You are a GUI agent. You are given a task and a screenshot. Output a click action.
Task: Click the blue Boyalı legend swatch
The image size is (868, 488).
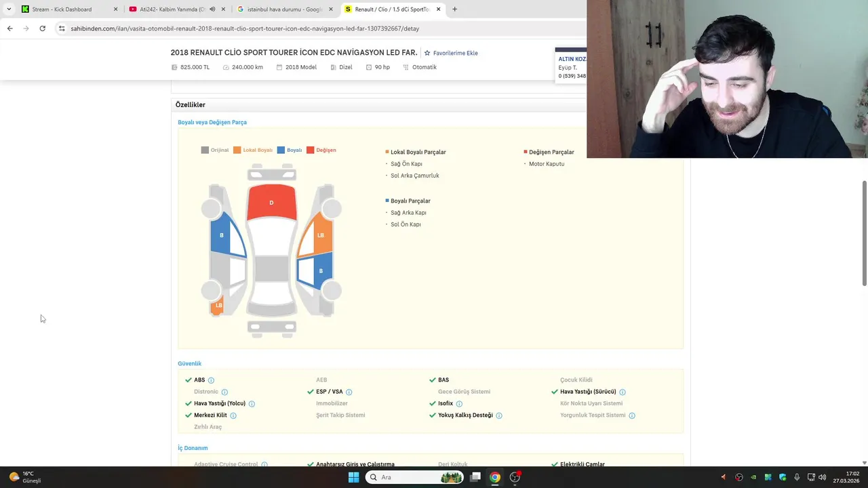(281, 150)
